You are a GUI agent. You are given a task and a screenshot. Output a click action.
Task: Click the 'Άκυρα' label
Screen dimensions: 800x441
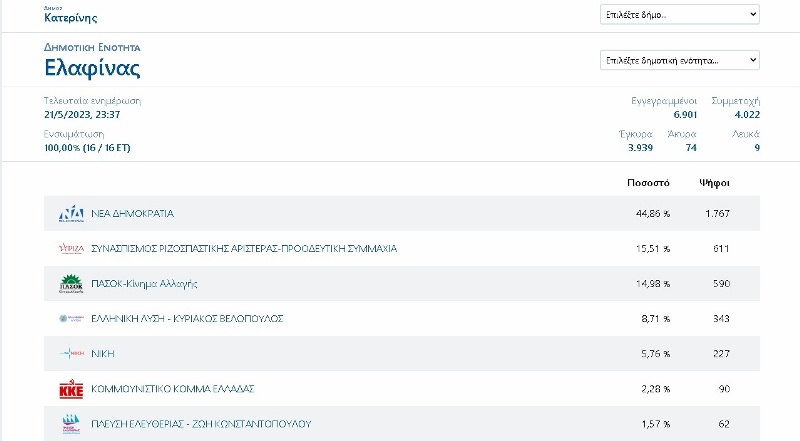coord(682,134)
